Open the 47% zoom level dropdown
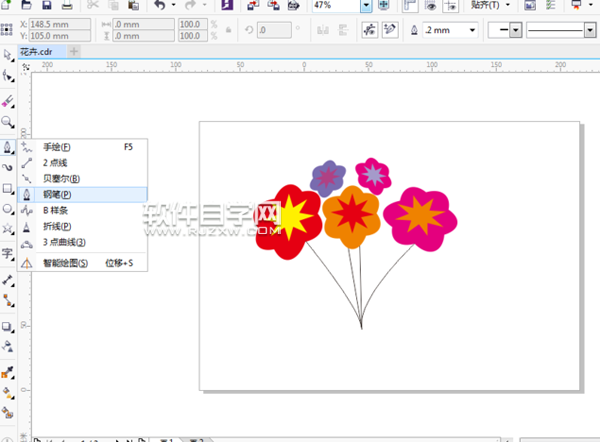 tap(366, 6)
